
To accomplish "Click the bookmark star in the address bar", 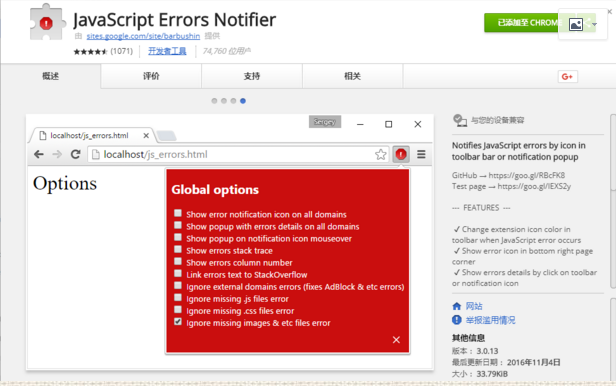I will [x=380, y=154].
